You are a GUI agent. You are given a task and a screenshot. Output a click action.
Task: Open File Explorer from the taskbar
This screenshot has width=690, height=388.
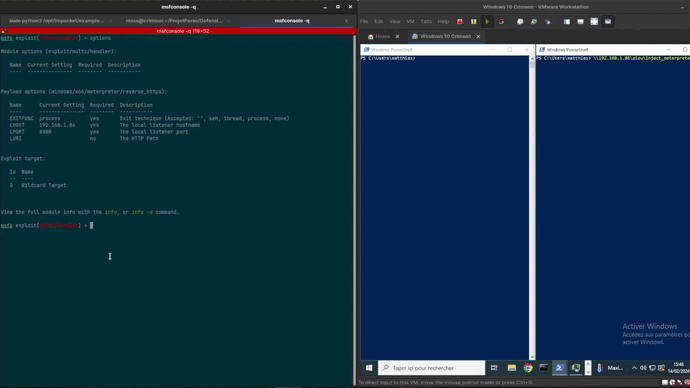point(511,368)
